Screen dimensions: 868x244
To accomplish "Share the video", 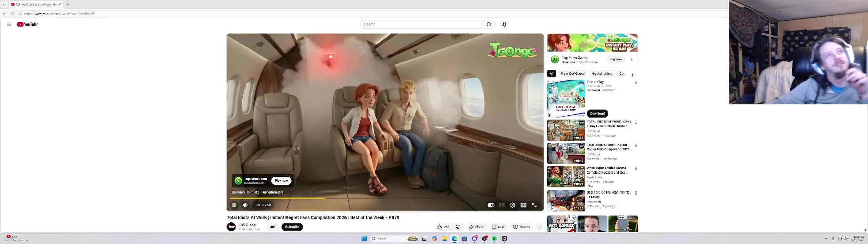I will pyautogui.click(x=476, y=227).
